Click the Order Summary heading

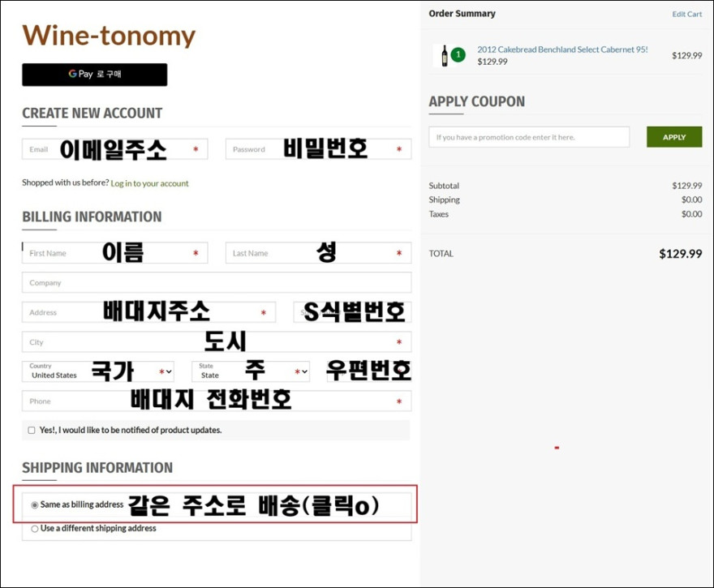tap(462, 14)
